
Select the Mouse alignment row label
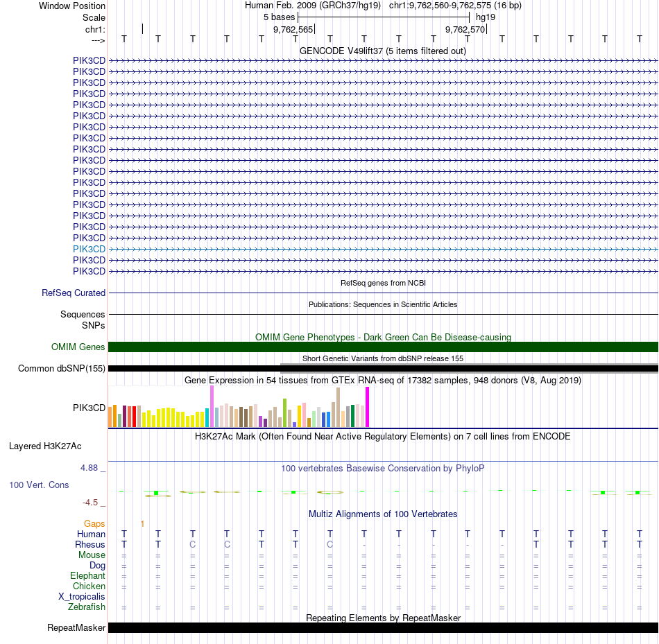(x=92, y=555)
